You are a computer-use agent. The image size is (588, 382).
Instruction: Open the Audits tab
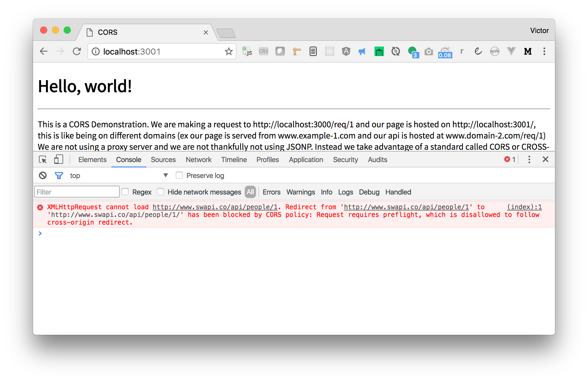pyautogui.click(x=377, y=159)
